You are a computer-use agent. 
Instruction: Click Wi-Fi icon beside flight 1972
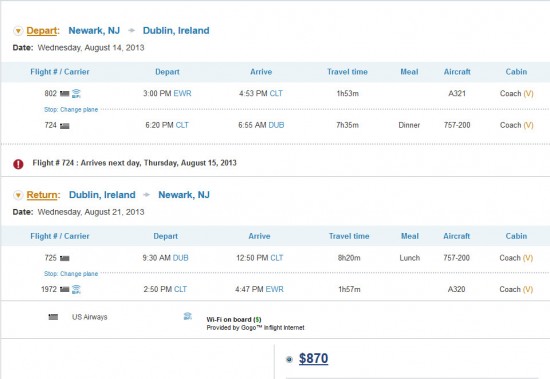(x=76, y=290)
